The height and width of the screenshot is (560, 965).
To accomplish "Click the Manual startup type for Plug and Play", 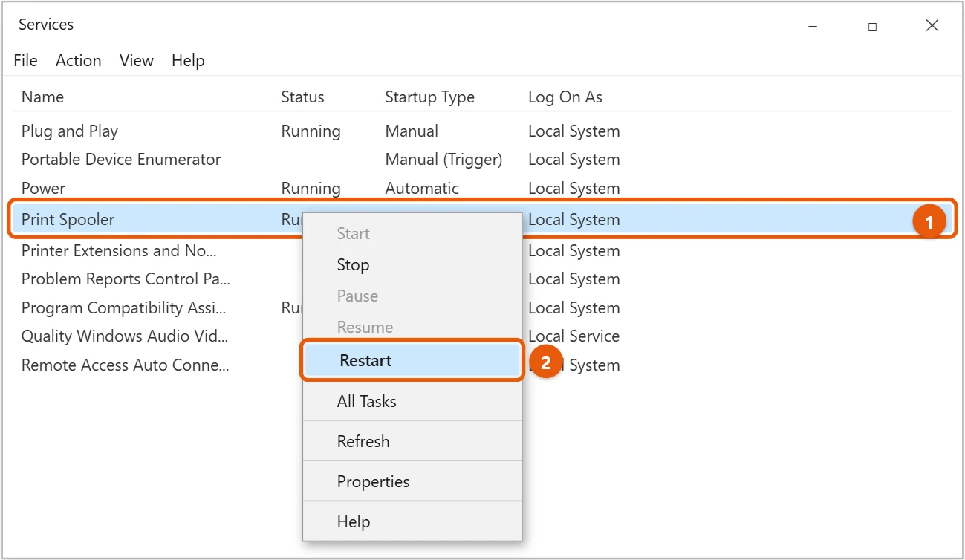I will click(x=412, y=131).
